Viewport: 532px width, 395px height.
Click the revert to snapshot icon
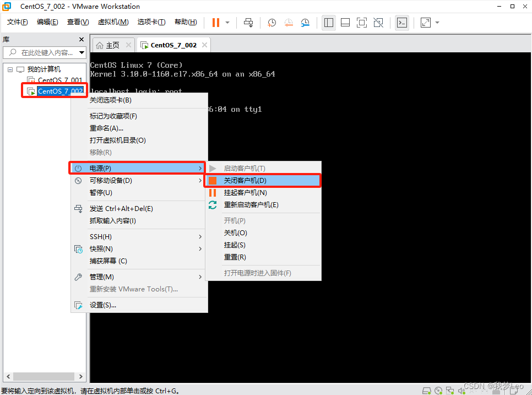click(289, 23)
